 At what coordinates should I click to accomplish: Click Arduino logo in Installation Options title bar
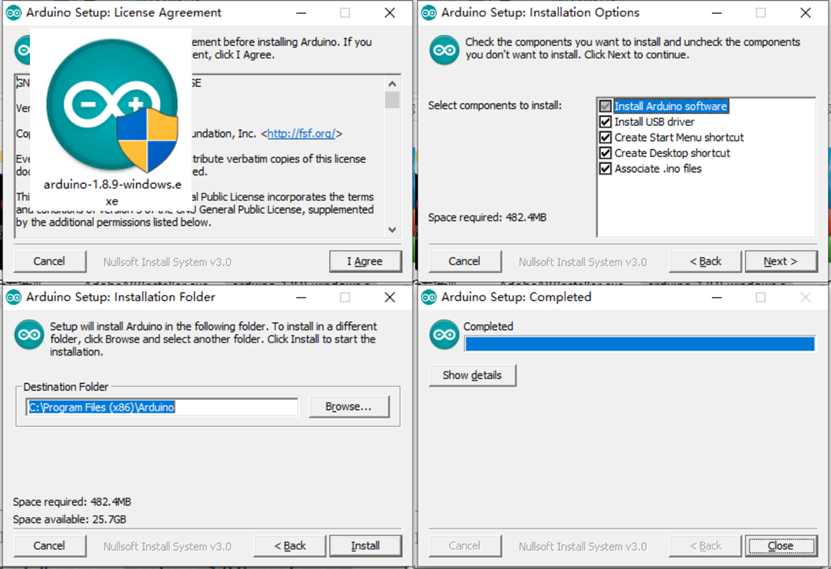[429, 13]
